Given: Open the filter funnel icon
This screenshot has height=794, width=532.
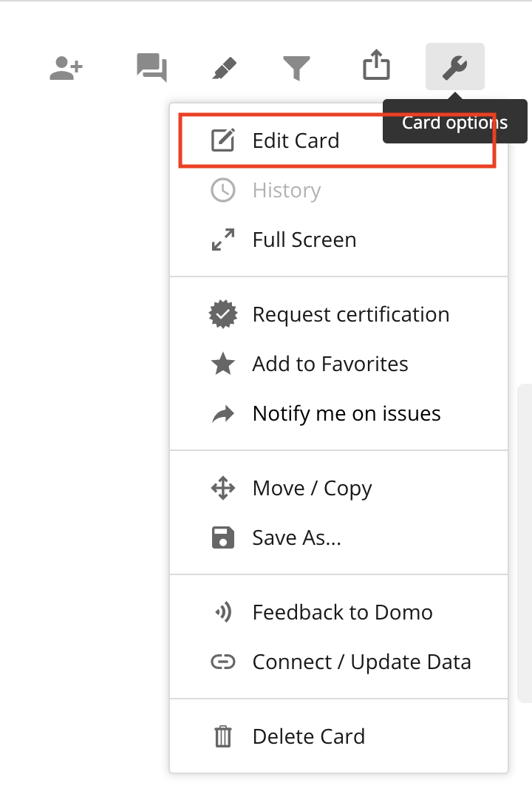Looking at the screenshot, I should (x=296, y=66).
